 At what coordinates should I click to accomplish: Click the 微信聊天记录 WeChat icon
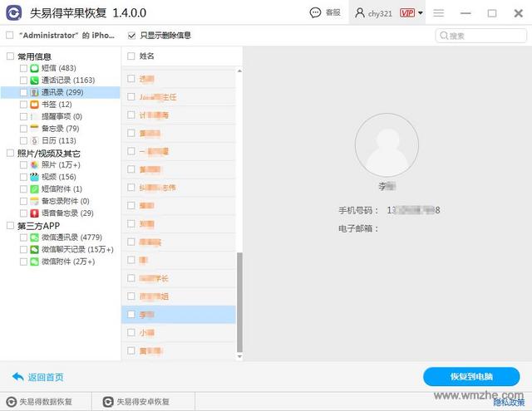point(35,249)
